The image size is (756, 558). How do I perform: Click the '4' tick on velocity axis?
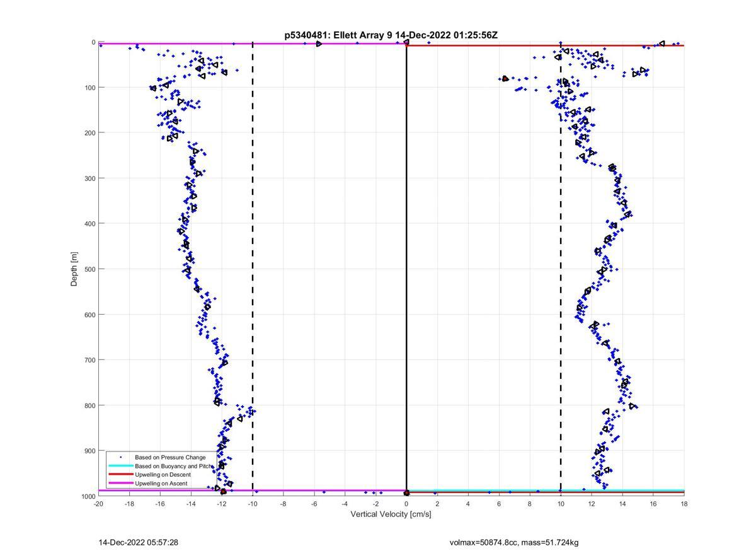tap(468, 504)
